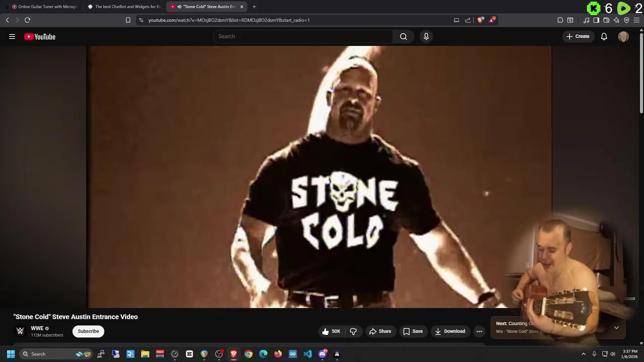This screenshot has width=644, height=362.
Task: Reload the current page
Action: coord(28,20)
